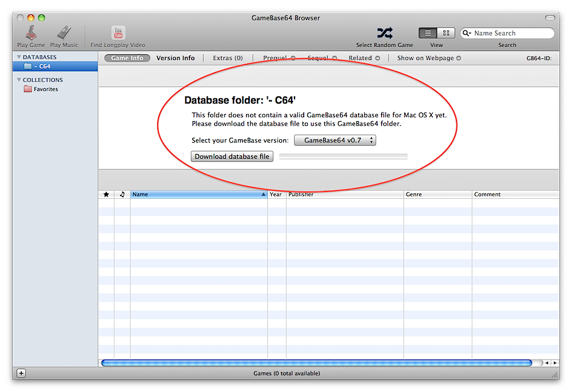Go to the Prequel game
Viewport: 572px width, 392px height.
pyautogui.click(x=279, y=58)
